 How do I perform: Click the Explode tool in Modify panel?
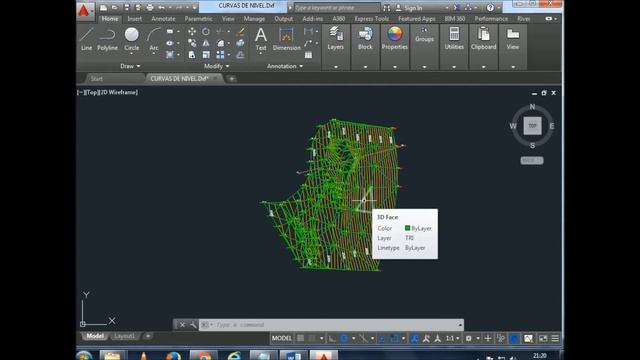click(240, 43)
